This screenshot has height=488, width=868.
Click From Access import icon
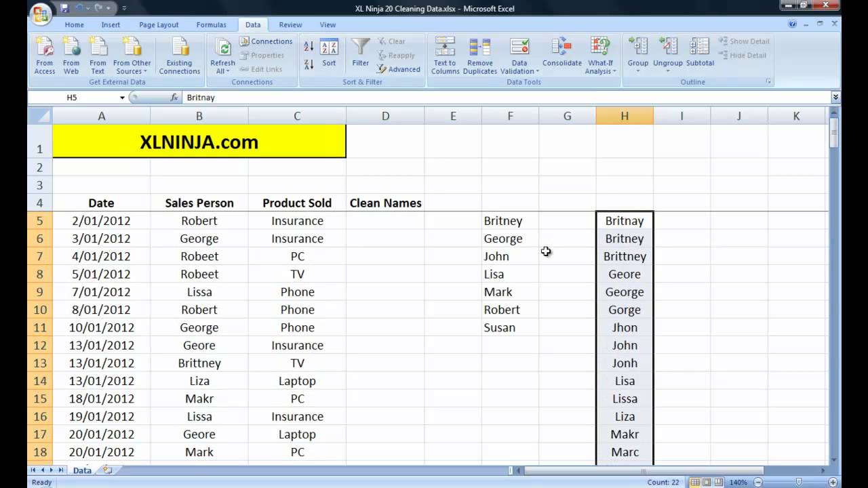pos(45,56)
